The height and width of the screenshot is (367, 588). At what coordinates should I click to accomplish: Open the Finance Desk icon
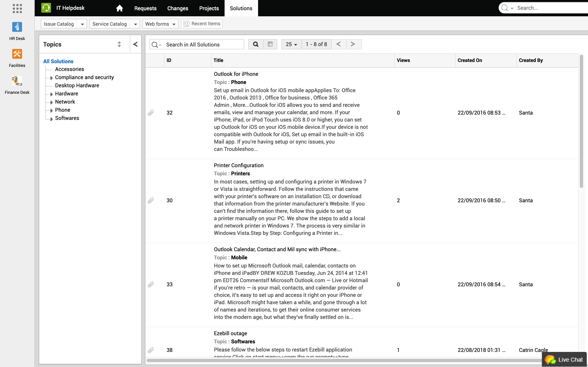tap(17, 81)
